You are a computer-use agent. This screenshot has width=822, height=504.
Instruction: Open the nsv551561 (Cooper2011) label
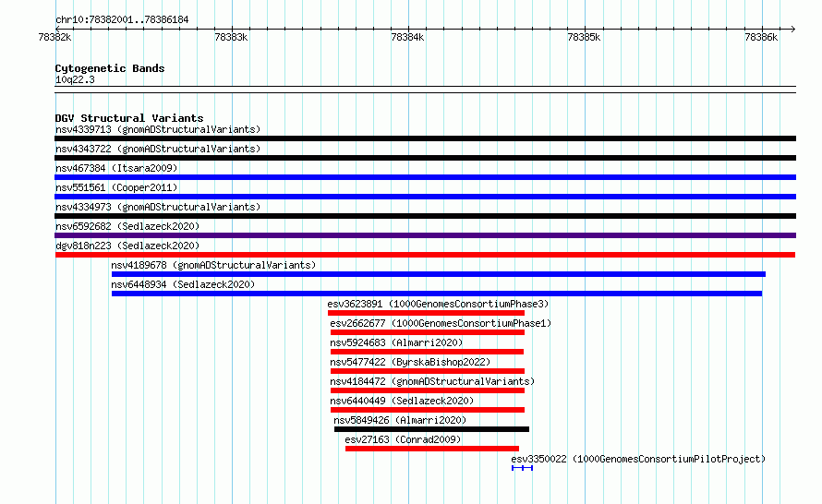[x=116, y=187]
